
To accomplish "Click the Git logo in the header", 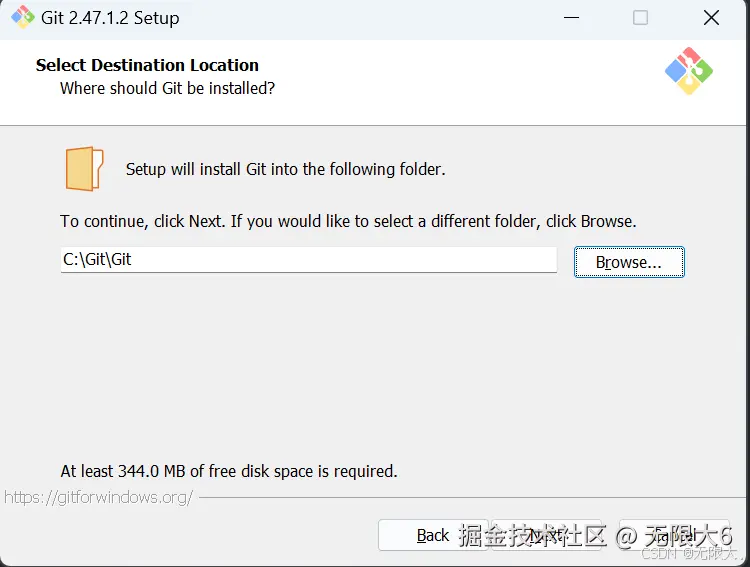I will point(688,71).
